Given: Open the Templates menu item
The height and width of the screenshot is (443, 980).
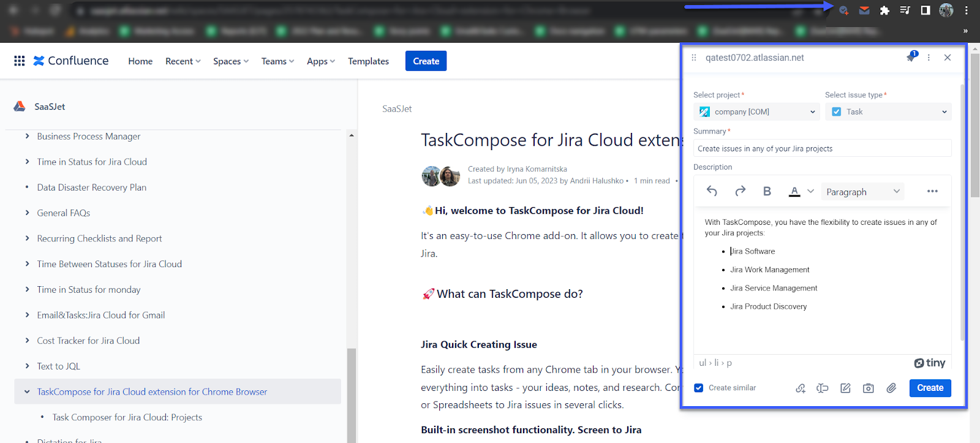Looking at the screenshot, I should pyautogui.click(x=368, y=61).
